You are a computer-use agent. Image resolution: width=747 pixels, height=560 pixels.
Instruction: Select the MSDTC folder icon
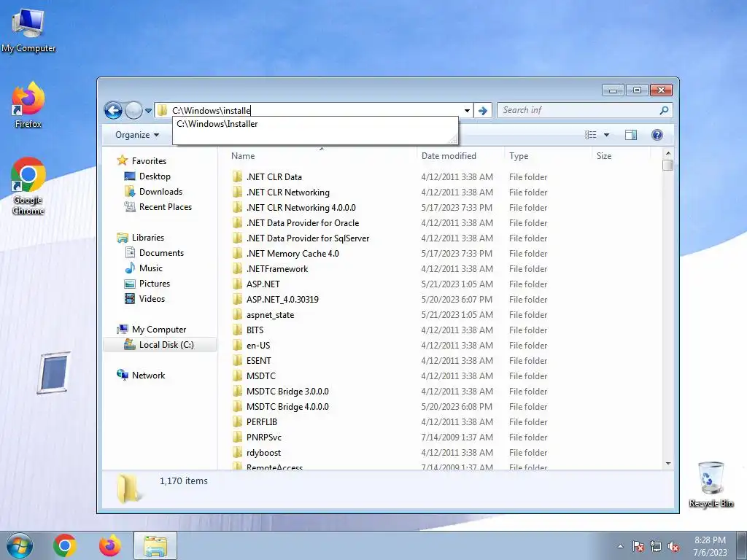click(237, 376)
